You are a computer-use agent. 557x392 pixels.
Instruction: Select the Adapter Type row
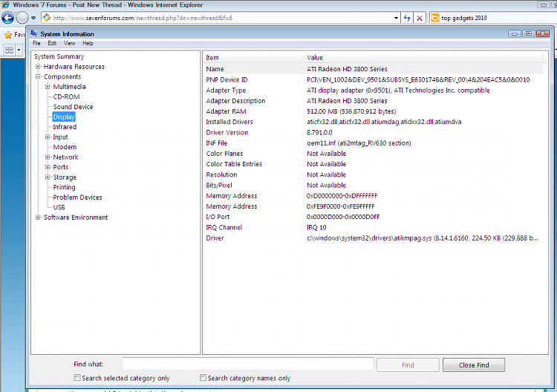coord(374,90)
